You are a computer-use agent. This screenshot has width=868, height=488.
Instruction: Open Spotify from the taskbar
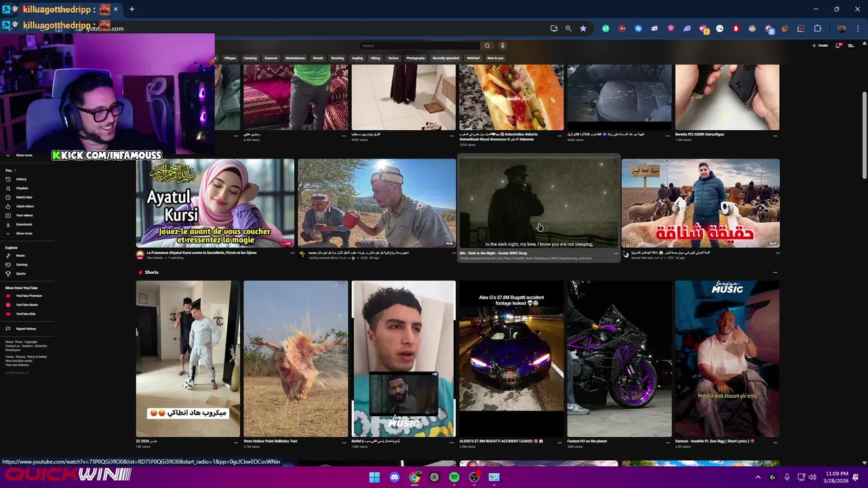[454, 477]
